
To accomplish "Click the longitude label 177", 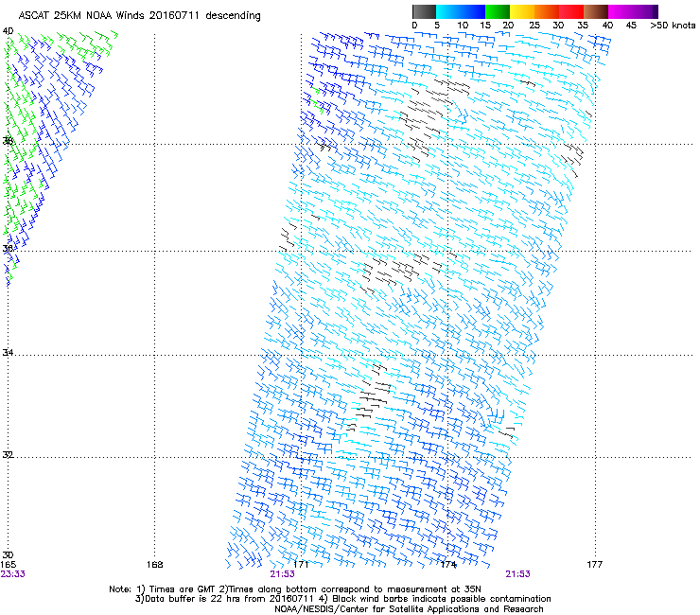I will pos(595,565).
